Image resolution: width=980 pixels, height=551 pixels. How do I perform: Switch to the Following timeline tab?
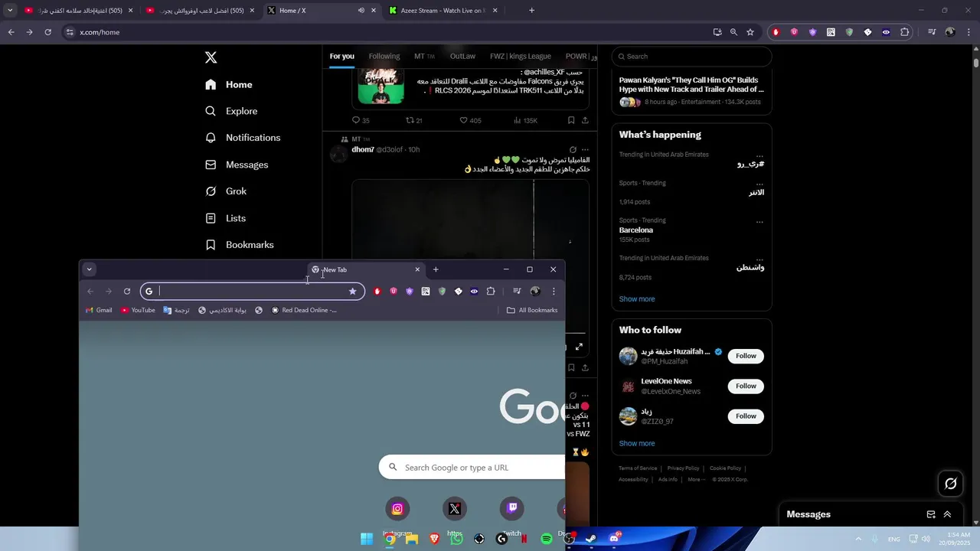click(384, 56)
